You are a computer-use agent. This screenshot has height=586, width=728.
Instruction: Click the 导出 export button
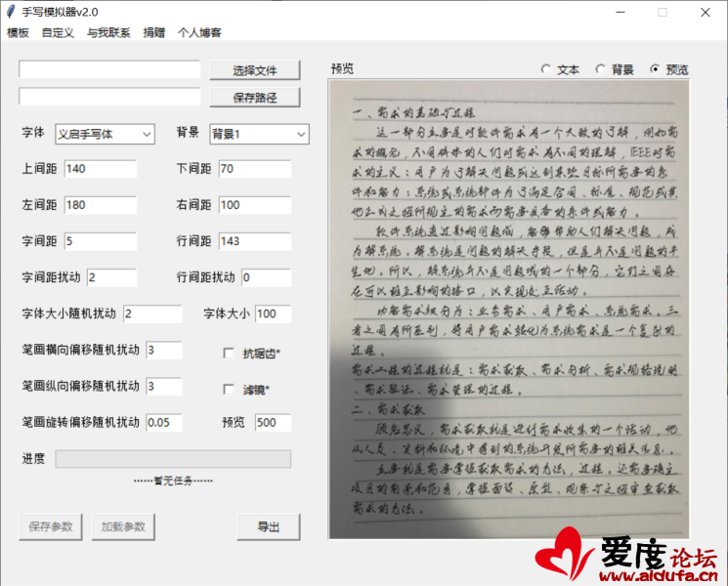(x=269, y=526)
